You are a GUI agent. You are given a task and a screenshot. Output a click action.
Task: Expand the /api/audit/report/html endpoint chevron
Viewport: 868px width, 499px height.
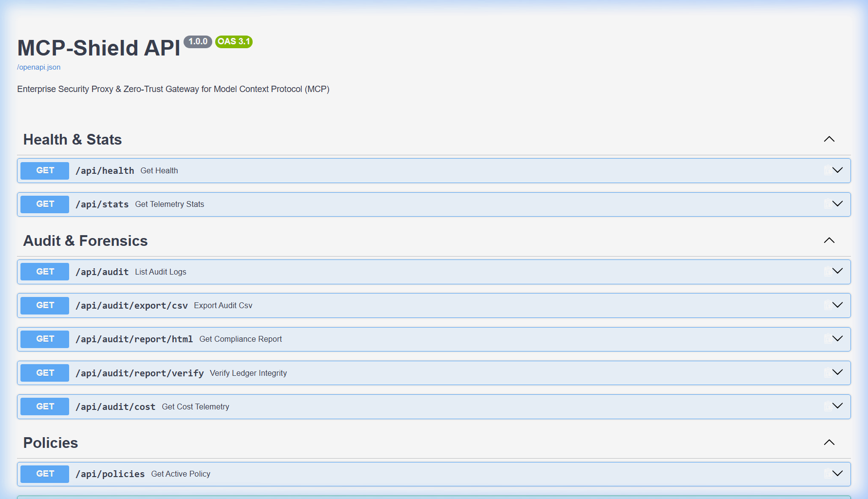point(837,339)
